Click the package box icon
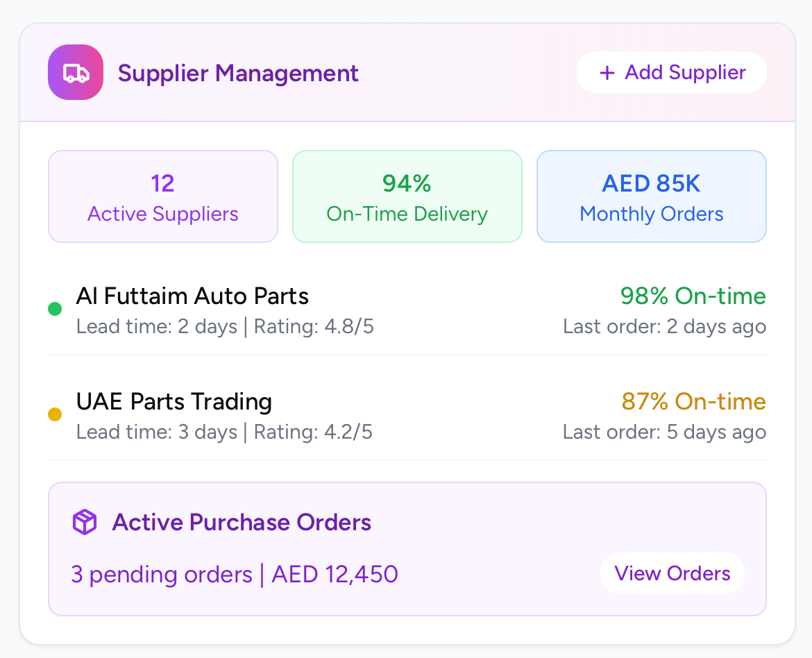The height and width of the screenshot is (658, 812). (x=85, y=523)
